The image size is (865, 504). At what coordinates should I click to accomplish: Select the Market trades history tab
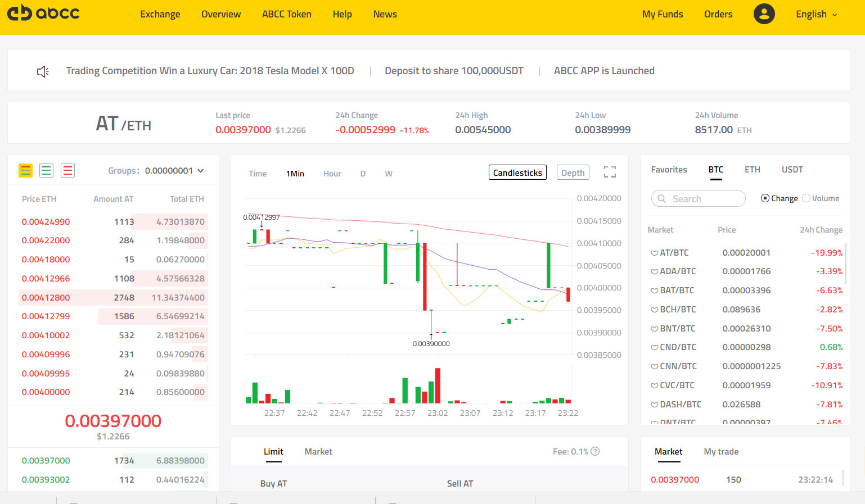(669, 452)
